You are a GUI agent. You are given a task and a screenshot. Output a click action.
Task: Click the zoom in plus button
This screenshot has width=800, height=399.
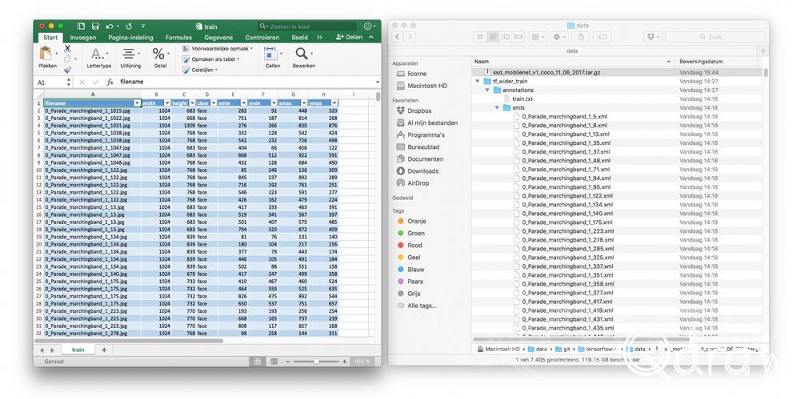pos(344,361)
